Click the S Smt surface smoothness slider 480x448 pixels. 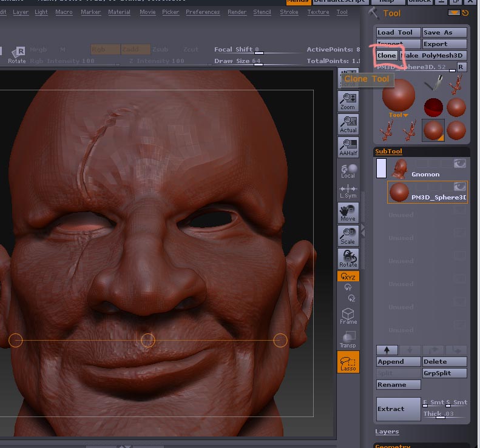pyautogui.click(x=456, y=403)
